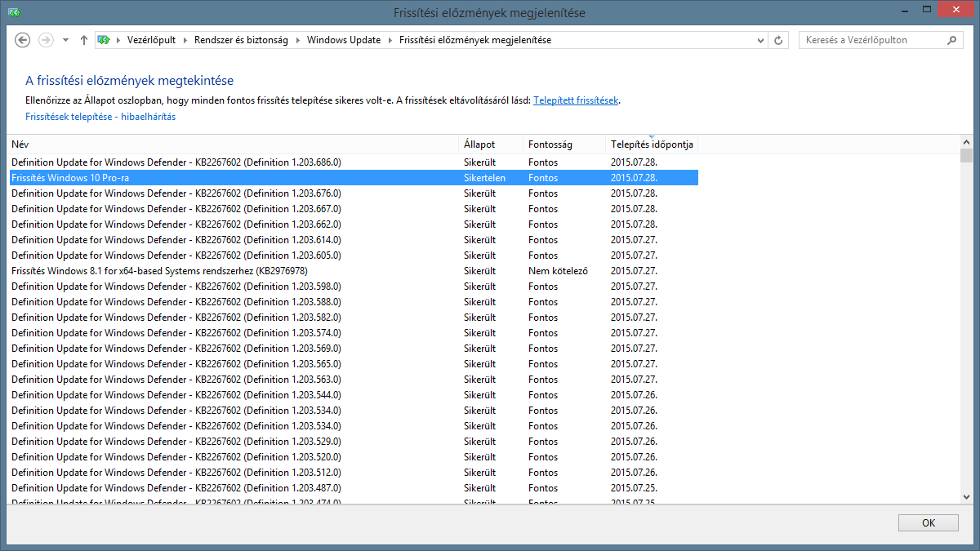Viewport: 980px width, 551px height.
Task: Click the magnifier icon in the search box
Action: point(952,40)
